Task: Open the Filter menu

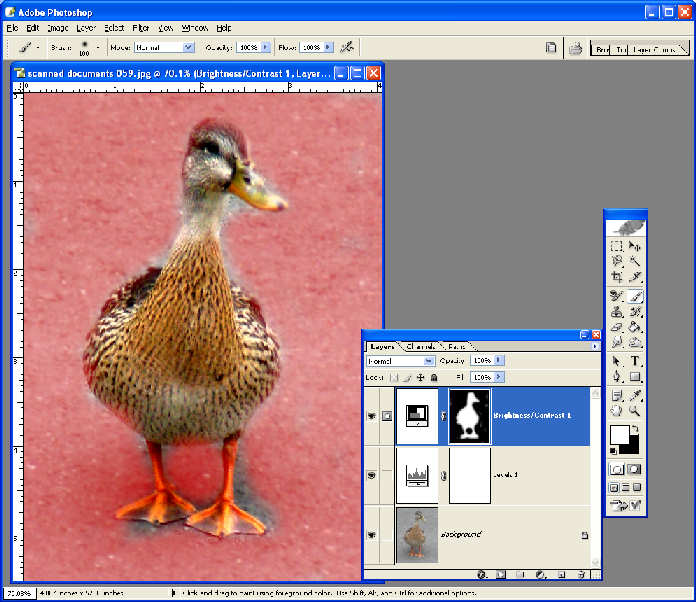Action: (x=141, y=28)
